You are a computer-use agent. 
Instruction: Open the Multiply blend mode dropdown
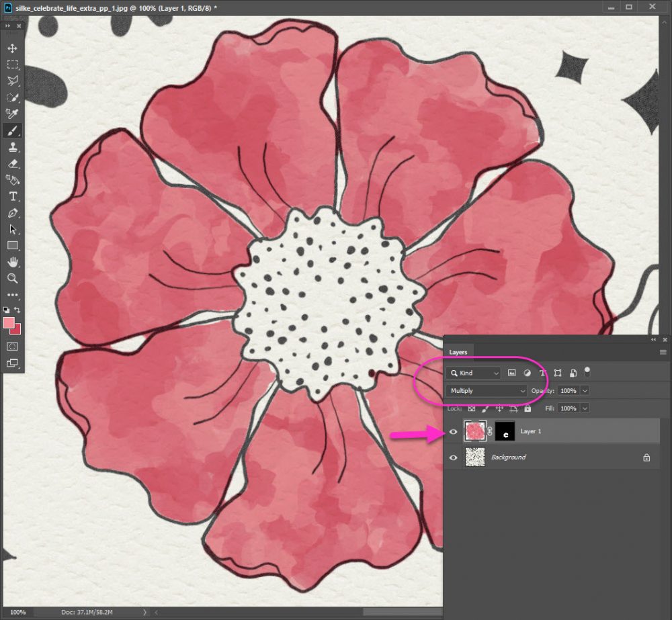487,390
